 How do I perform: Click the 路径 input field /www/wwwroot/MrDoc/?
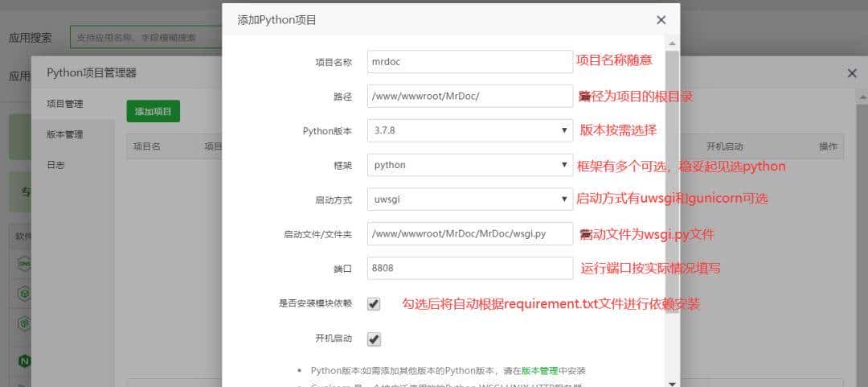point(470,96)
